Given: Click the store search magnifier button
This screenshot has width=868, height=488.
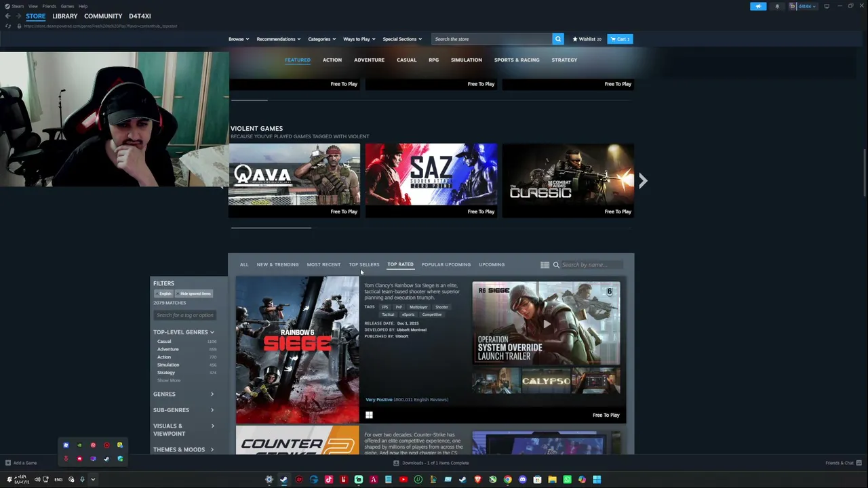Looking at the screenshot, I should tap(558, 39).
